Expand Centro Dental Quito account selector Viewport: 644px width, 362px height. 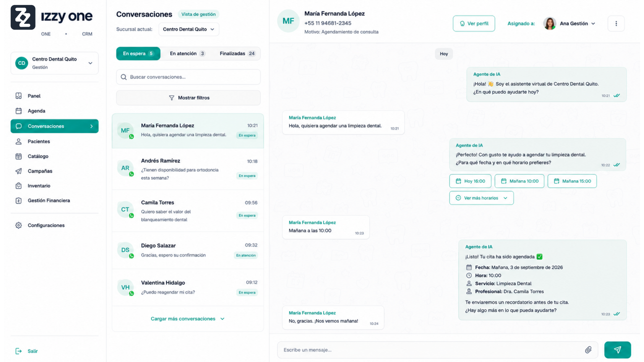[x=54, y=63]
